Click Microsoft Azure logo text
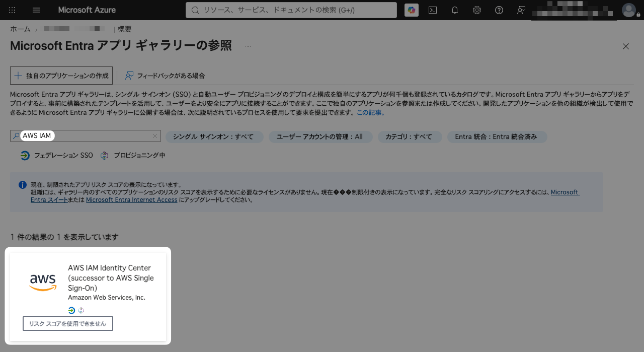The width and height of the screenshot is (644, 352). (x=87, y=10)
